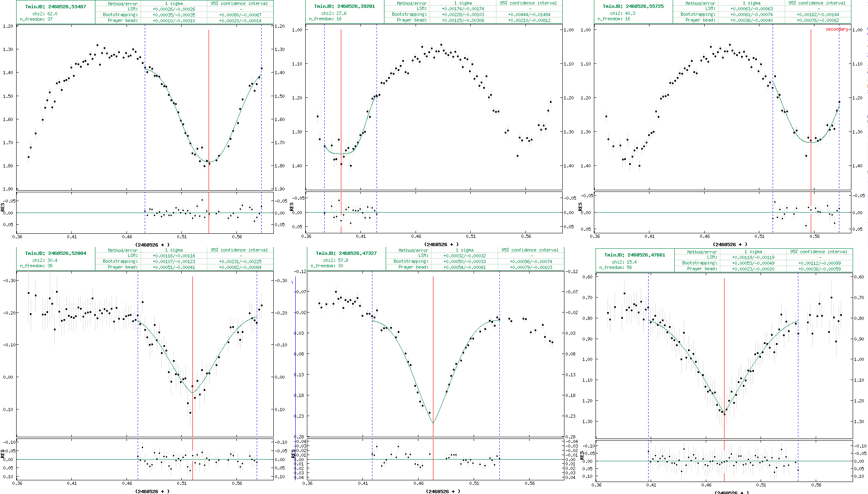This screenshot has height=494, width=868.
Task: Click the "chi2: 62.0" statistic
Action: tap(45, 14)
